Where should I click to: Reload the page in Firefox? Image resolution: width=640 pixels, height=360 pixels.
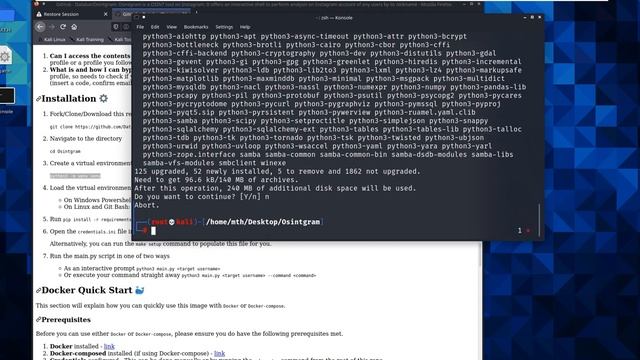pos(63,27)
